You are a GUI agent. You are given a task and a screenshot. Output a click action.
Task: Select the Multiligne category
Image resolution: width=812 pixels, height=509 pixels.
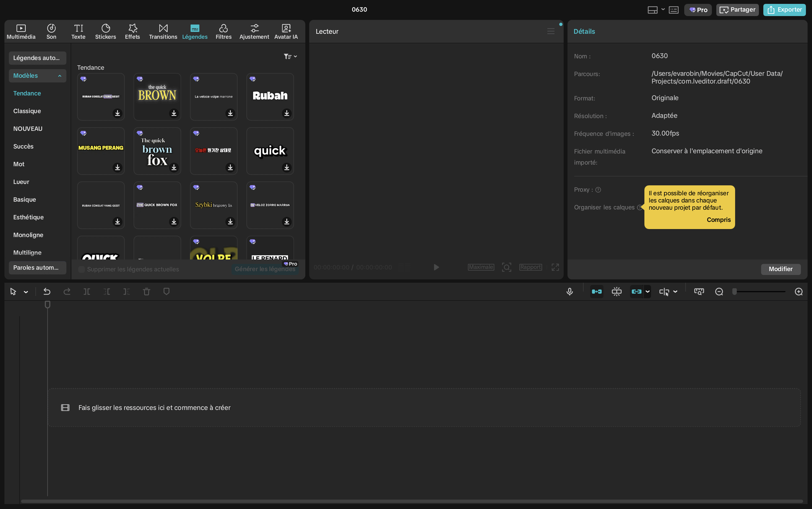coord(27,253)
